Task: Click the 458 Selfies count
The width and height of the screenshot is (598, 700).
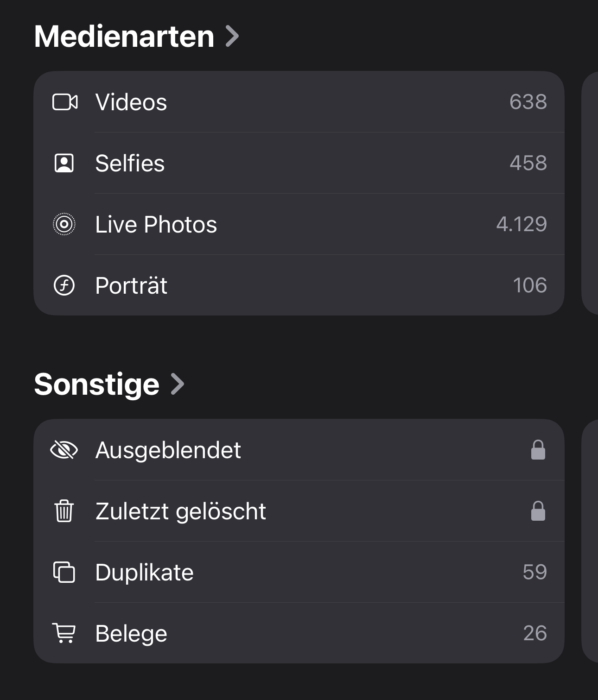Action: tap(528, 163)
